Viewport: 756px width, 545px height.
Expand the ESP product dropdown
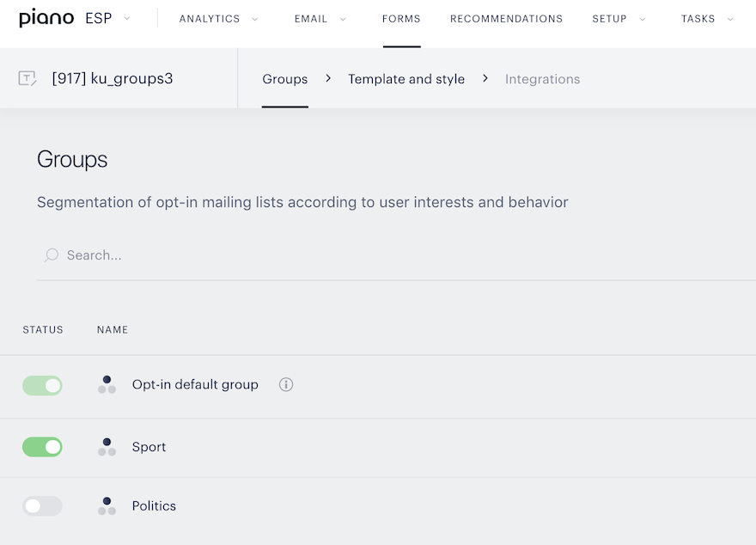coord(107,18)
